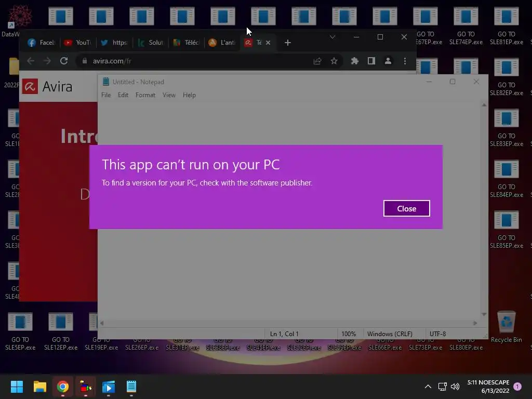Click 'Windows (CRLF)' in status bar
The width and height of the screenshot is (532, 399).
click(x=390, y=334)
